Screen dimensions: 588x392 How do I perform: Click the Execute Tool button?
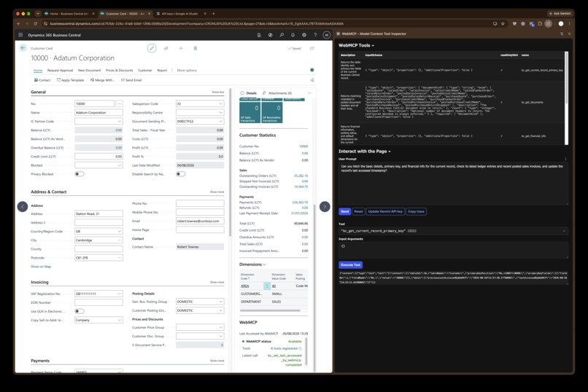[351, 264]
